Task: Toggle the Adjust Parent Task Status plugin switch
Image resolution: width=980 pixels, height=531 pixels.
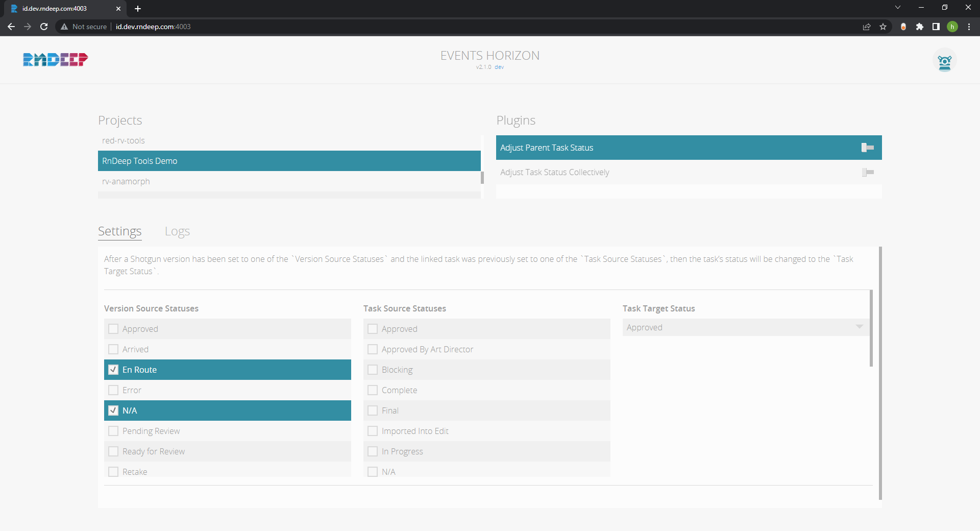Action: click(x=867, y=148)
